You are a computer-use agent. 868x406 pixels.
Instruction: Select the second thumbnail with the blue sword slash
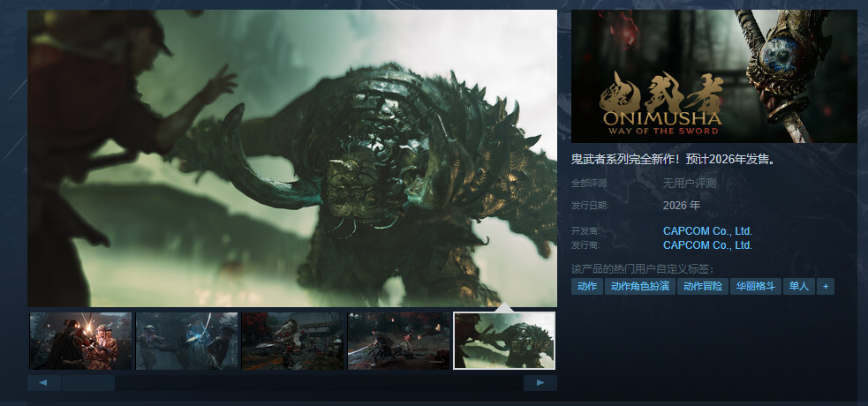(186, 341)
